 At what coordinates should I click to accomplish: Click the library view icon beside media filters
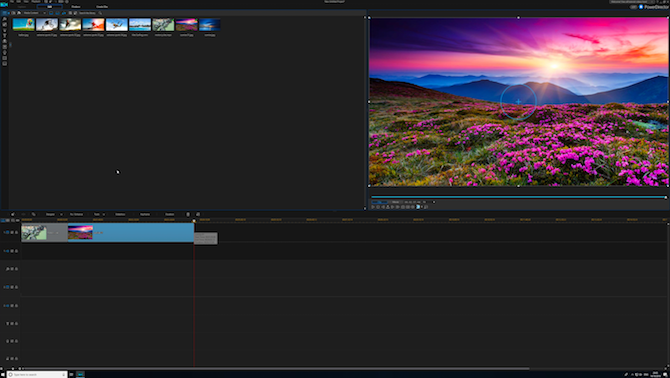[70, 13]
